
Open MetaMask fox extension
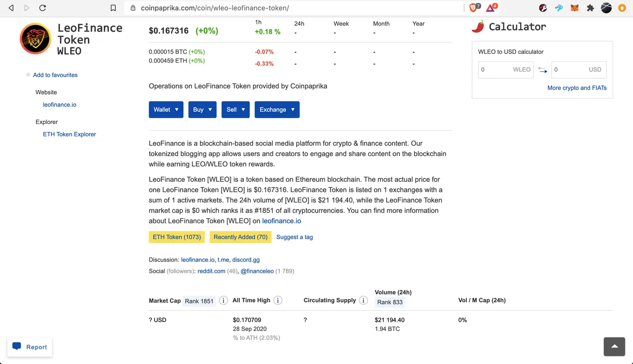[x=575, y=8]
